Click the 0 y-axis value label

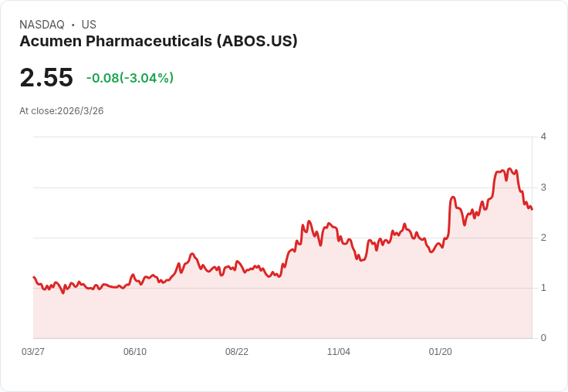(543, 338)
